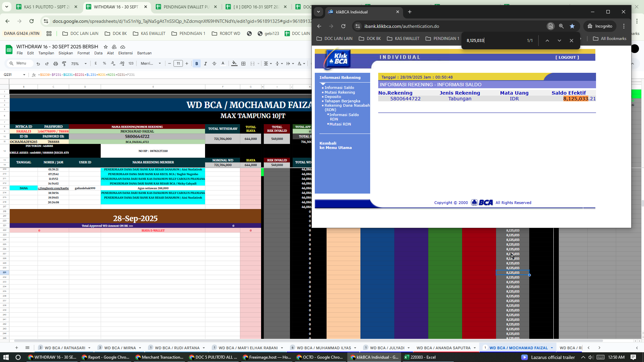Open WD BCA / RATNASARI sheet tab

pyautogui.click(x=65, y=348)
